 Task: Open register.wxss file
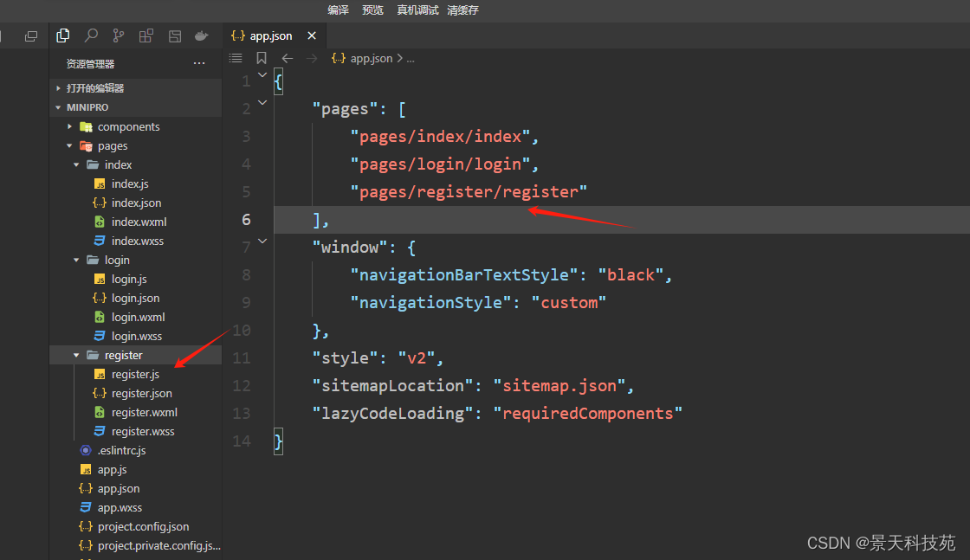[143, 431]
